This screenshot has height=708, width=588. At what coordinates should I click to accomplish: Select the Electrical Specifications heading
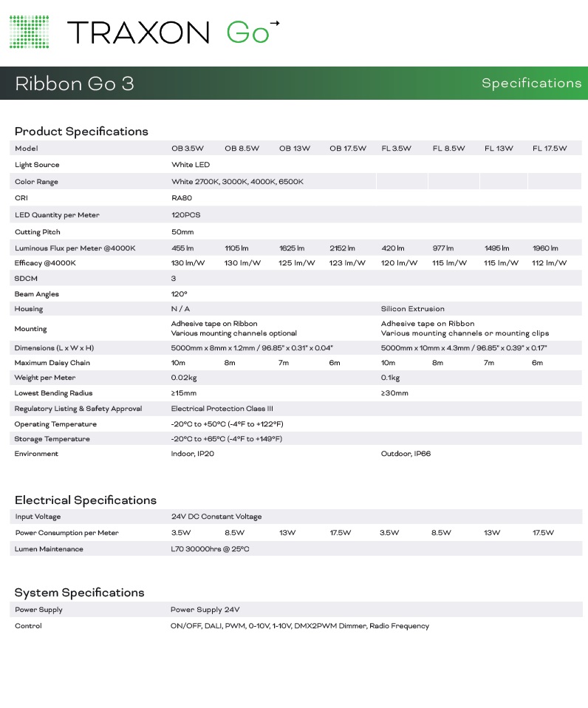coord(86,500)
